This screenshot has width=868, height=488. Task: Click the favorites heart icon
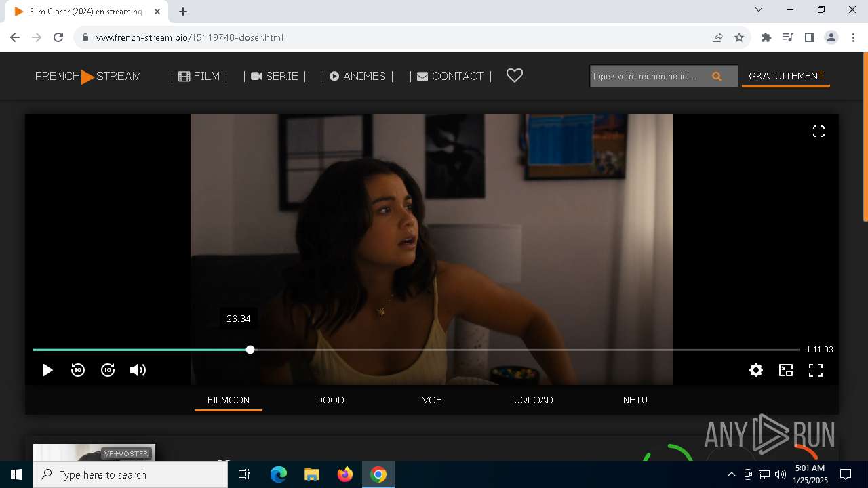tap(515, 76)
